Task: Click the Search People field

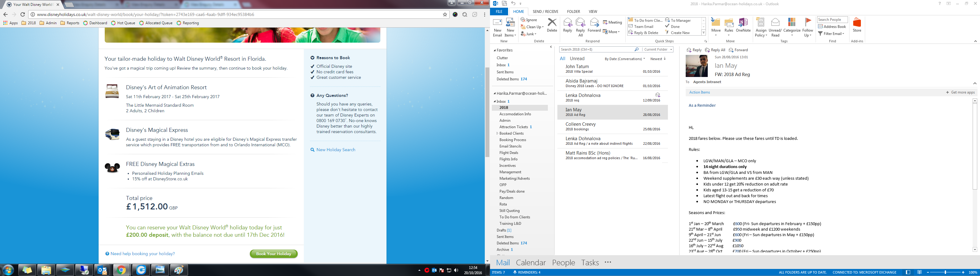Action: (x=832, y=19)
